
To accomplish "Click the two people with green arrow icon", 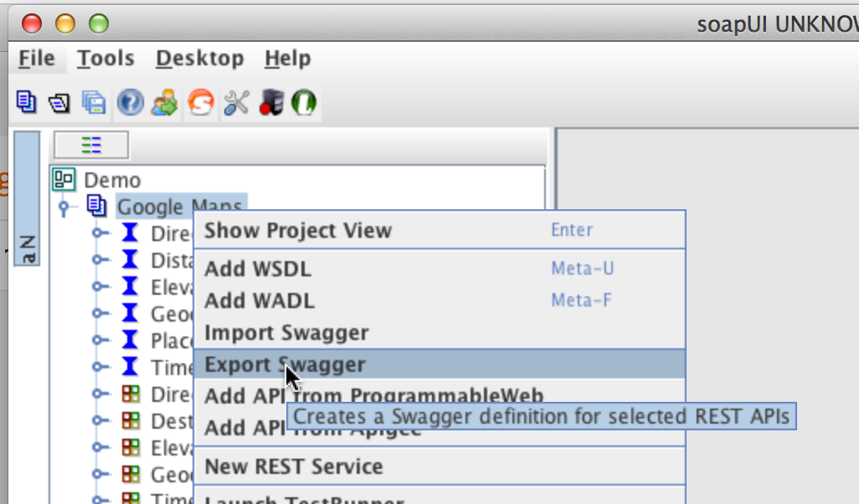I will tap(164, 102).
